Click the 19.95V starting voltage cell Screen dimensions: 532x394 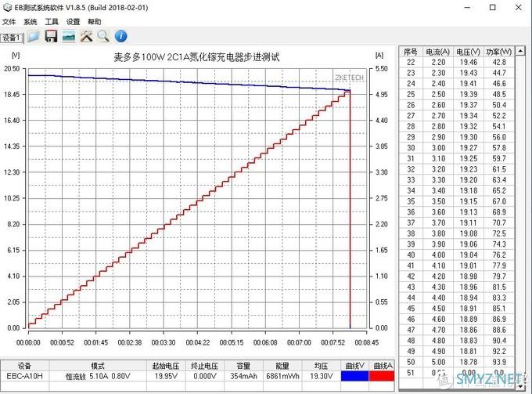[166, 376]
